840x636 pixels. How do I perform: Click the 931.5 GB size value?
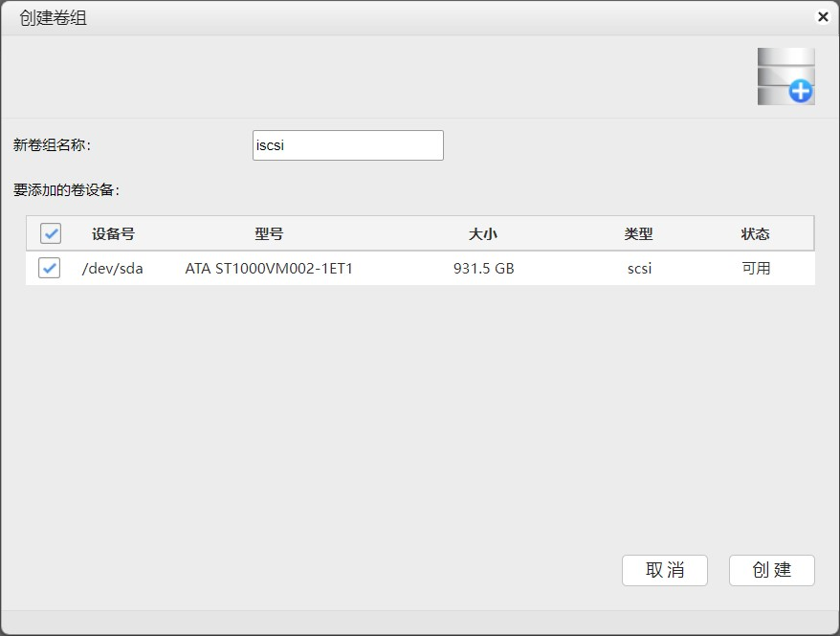click(484, 269)
